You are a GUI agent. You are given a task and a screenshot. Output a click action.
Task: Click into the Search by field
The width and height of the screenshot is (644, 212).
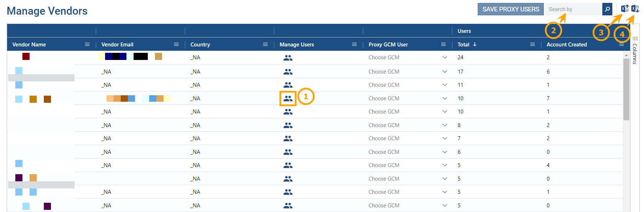(573, 9)
